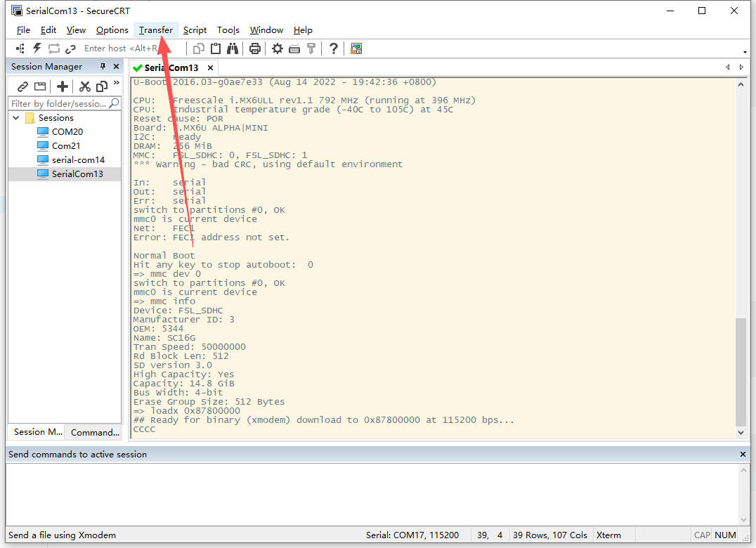Switch to the Command tab at bottom

point(94,432)
